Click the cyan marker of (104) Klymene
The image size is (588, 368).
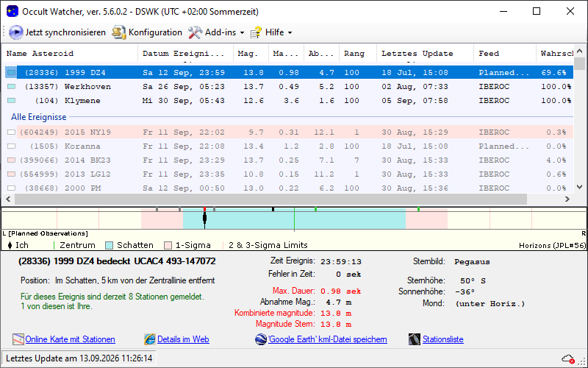tap(11, 100)
